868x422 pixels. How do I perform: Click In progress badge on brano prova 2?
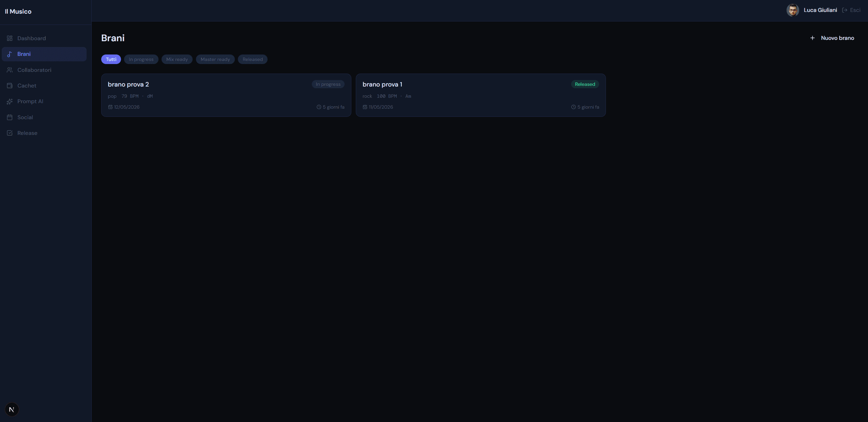coord(328,84)
